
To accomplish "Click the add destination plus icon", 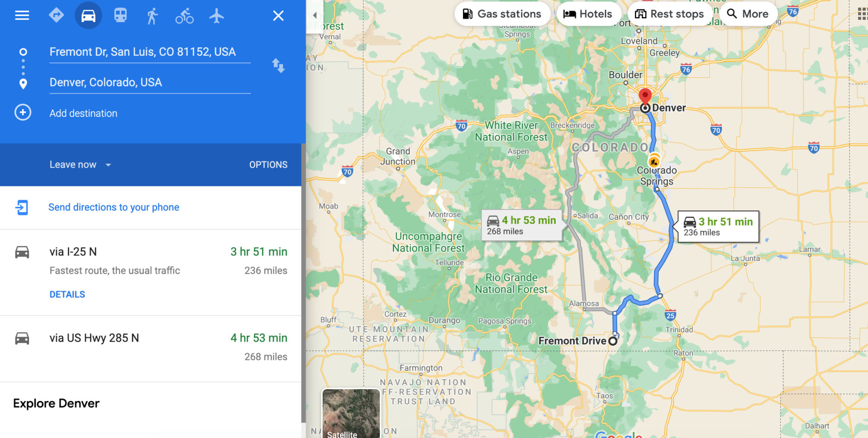I will [x=23, y=113].
